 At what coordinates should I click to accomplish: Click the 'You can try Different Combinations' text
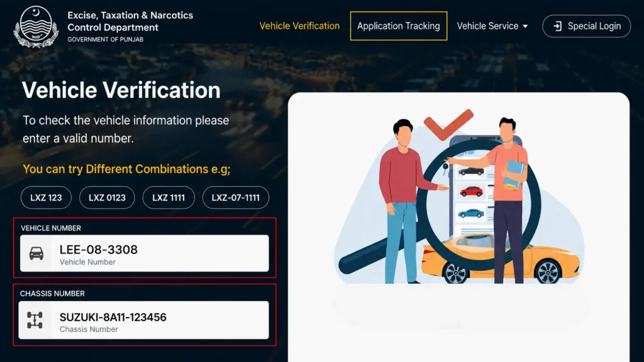point(126,169)
